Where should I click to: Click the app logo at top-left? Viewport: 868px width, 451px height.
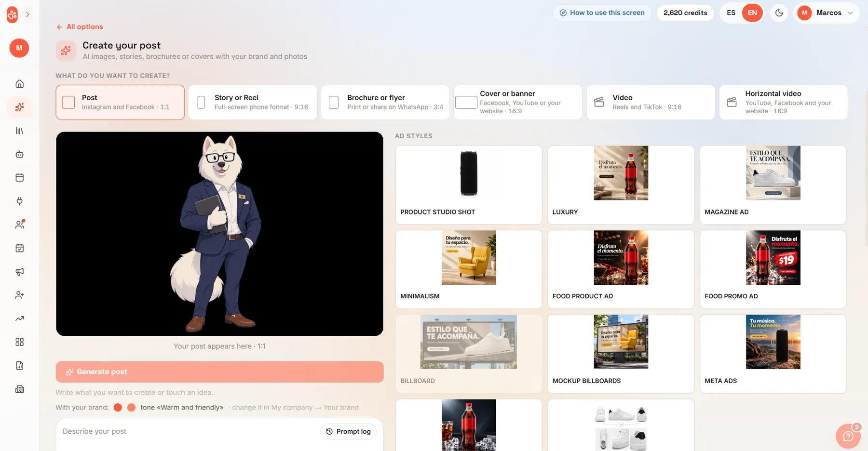click(x=12, y=14)
